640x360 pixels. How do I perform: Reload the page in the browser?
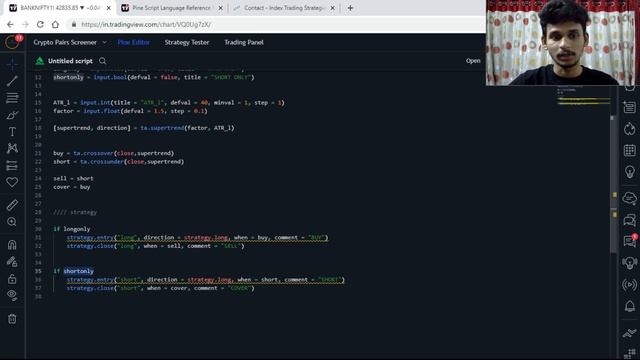coord(40,24)
